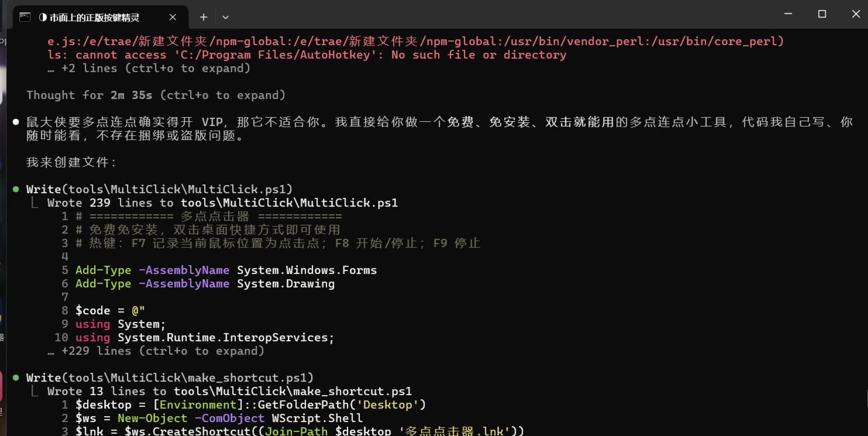This screenshot has height=436, width=868.
Task: Expand the '+2 lines' collapsed output
Action: [149, 68]
